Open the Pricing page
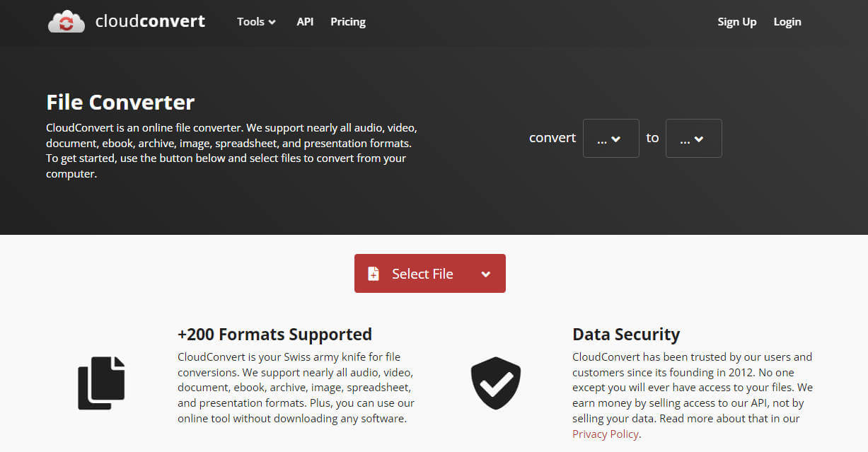 348,22
